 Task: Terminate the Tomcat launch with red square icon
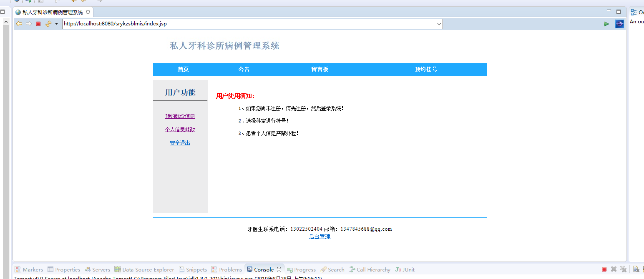pos(604,269)
